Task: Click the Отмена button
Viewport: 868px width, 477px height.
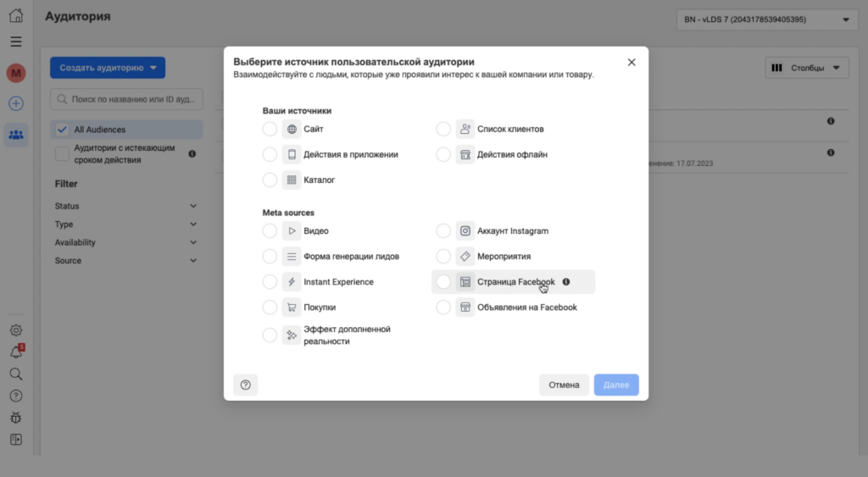Action: [564, 385]
